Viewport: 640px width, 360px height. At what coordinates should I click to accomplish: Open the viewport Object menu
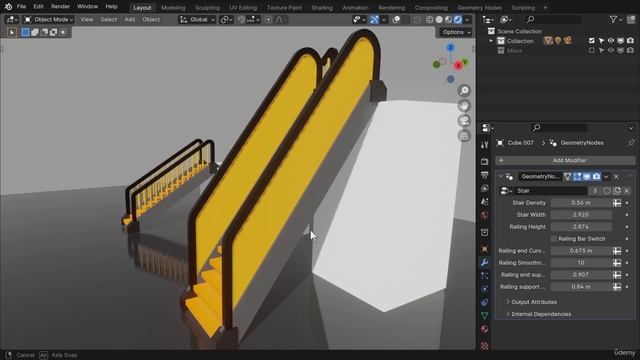[151, 20]
